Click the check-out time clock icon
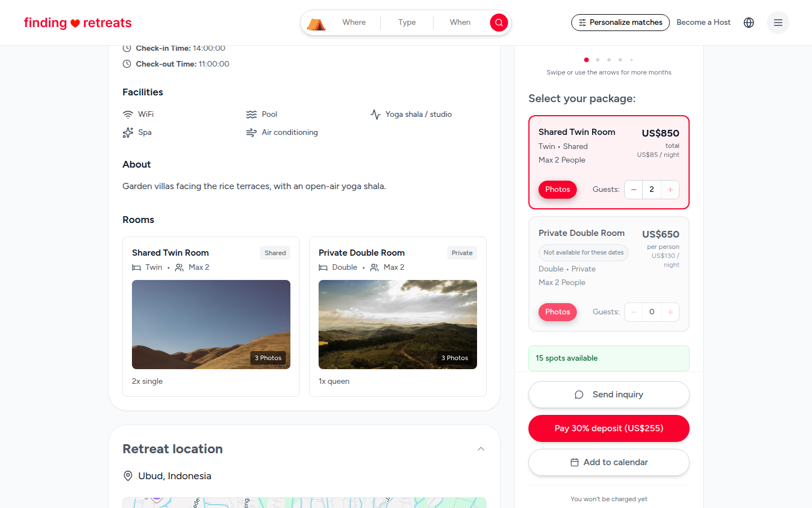 point(127,64)
